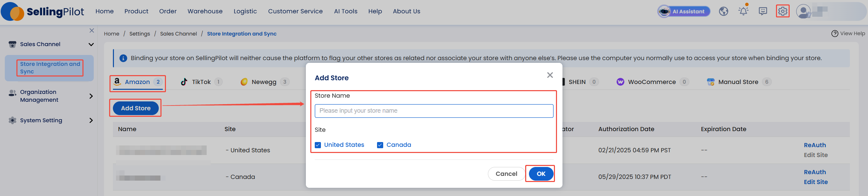Viewport: 868px width, 196px height.
Task: Open the settings gear icon
Action: pyautogui.click(x=782, y=11)
